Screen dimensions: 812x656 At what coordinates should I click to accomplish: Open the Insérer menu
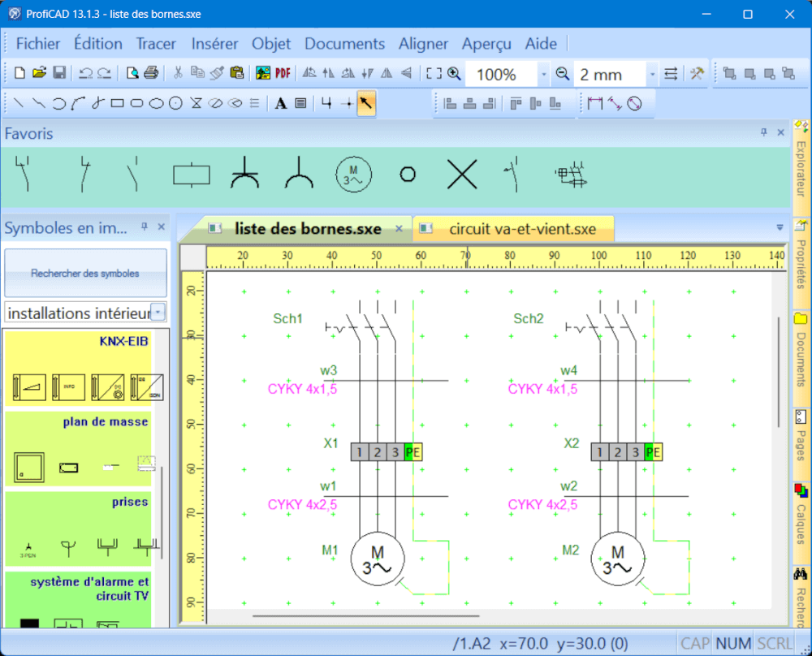coord(214,44)
